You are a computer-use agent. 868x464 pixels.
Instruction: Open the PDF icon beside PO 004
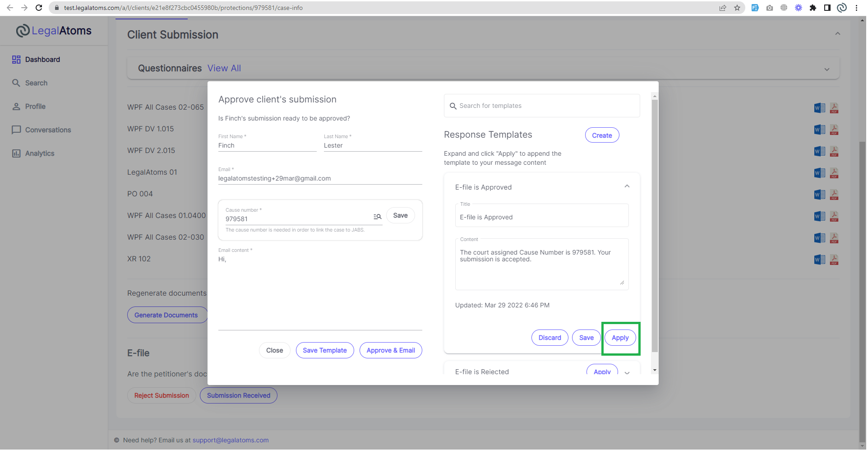pos(834,195)
